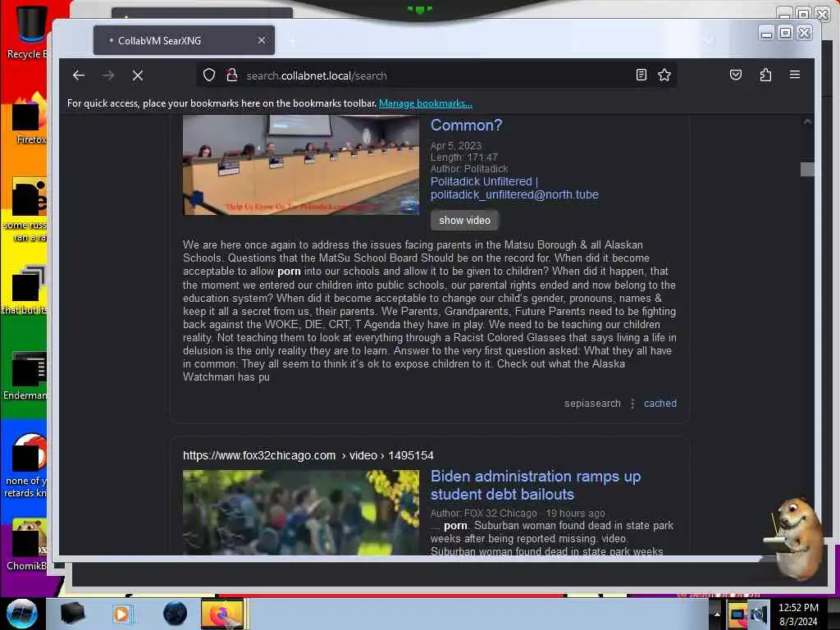Click the Firefox taskbar button
Viewport: 840px width, 630px height.
222,614
